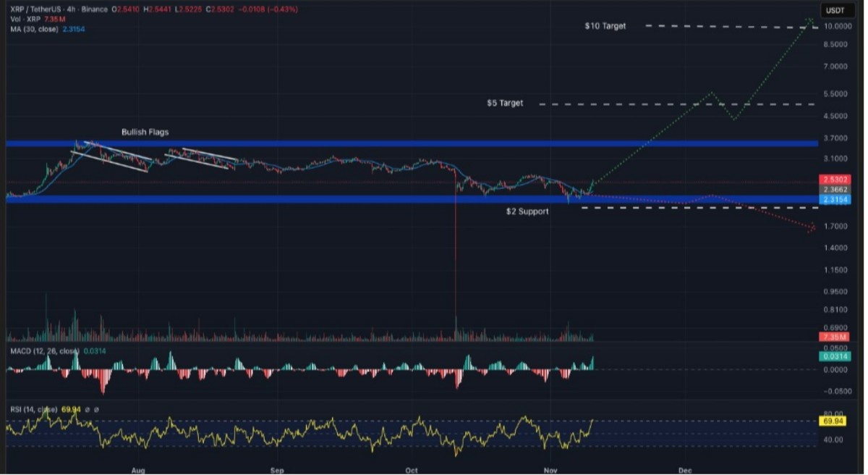Click the $2 Support annotation label
Image resolution: width=868 pixels, height=475 pixels.
[x=527, y=211]
